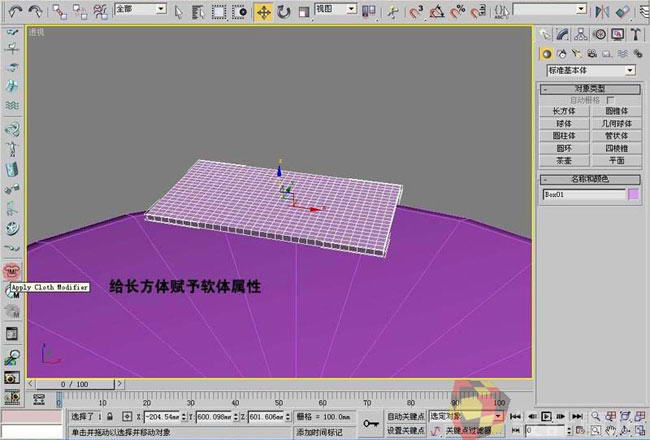Activate the Select and Move tool
Viewport: 650px width, 440px height.
263,12
